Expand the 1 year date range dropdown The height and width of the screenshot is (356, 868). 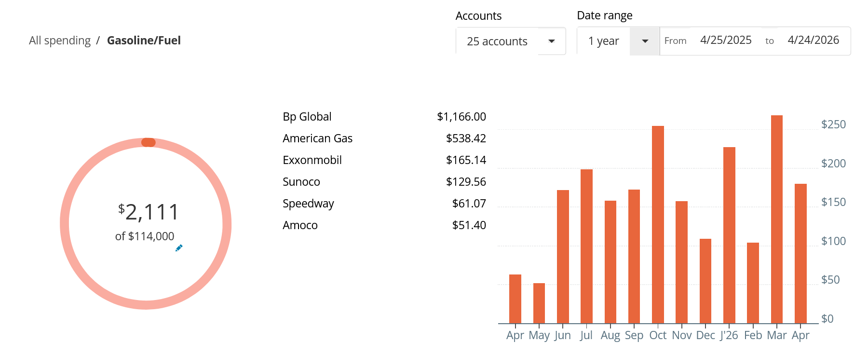click(644, 41)
